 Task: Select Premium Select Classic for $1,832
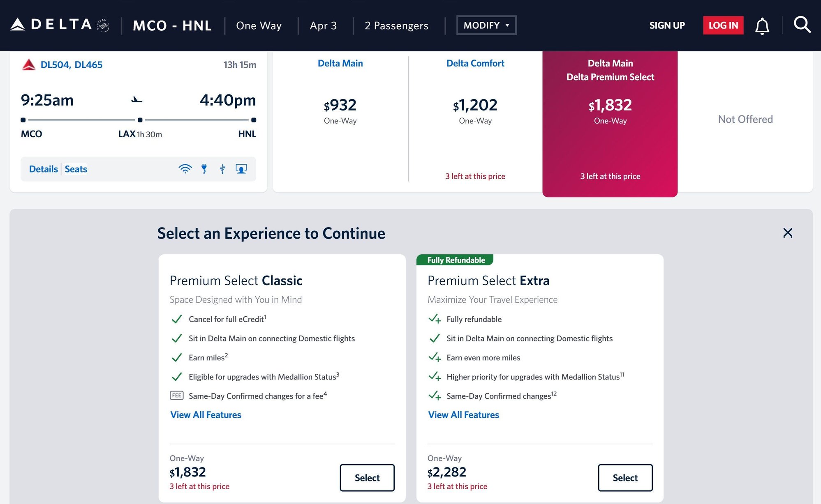click(x=367, y=478)
